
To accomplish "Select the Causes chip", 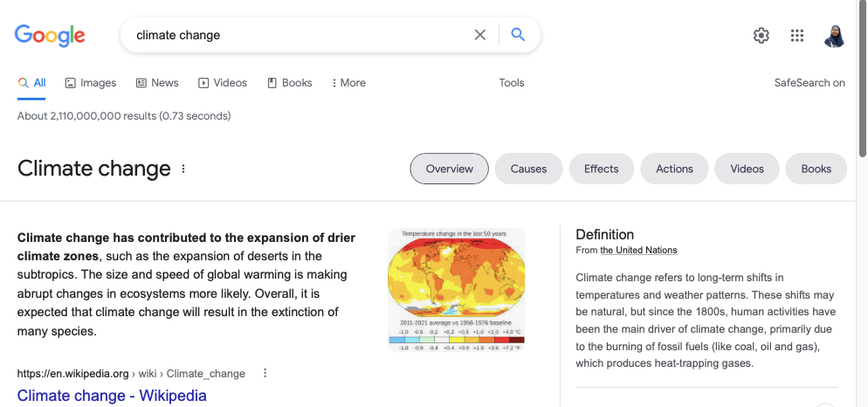I will pyautogui.click(x=528, y=169).
